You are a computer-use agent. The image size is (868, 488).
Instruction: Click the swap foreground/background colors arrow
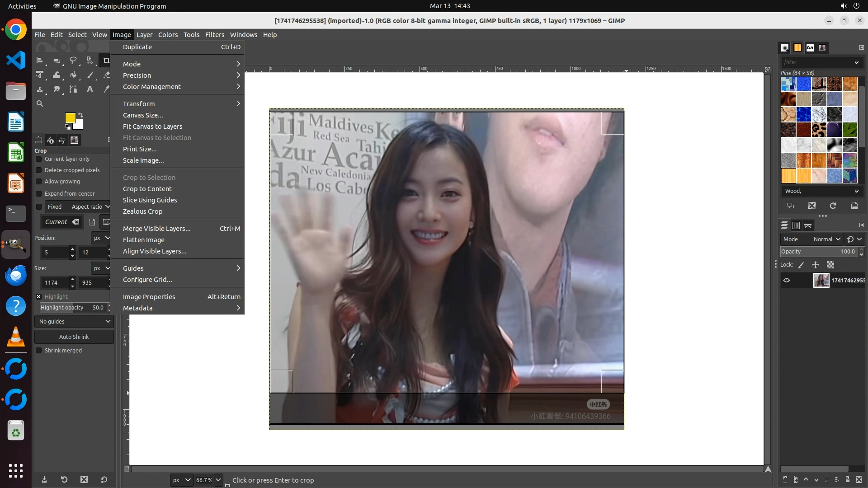(80, 115)
